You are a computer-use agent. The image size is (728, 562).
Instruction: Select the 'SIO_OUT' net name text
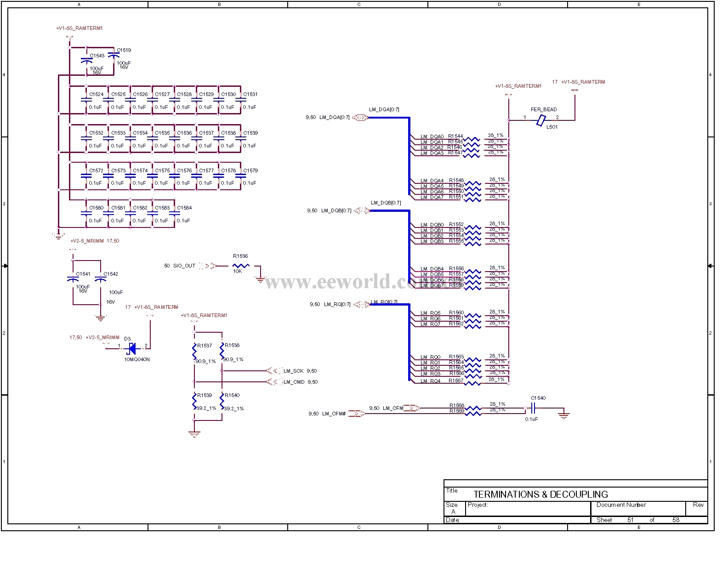pyautogui.click(x=184, y=266)
